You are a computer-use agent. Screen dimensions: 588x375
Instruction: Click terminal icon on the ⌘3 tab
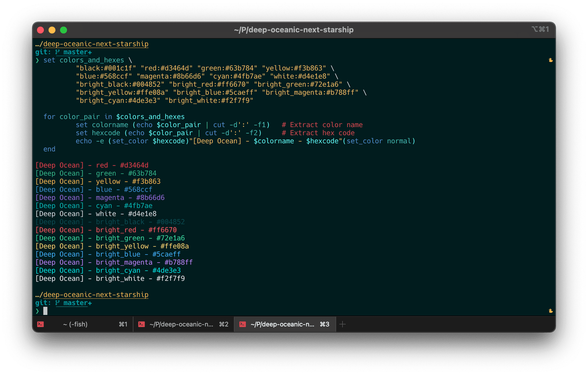(x=243, y=324)
